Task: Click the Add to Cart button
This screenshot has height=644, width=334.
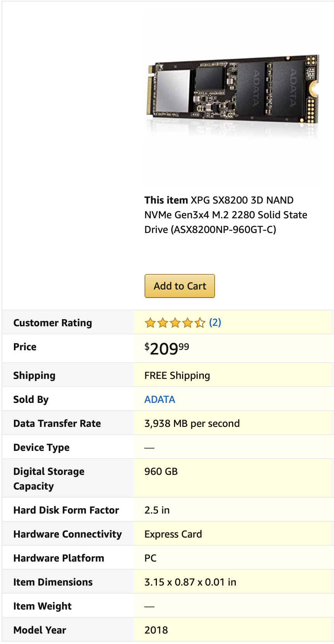Action: [x=180, y=286]
